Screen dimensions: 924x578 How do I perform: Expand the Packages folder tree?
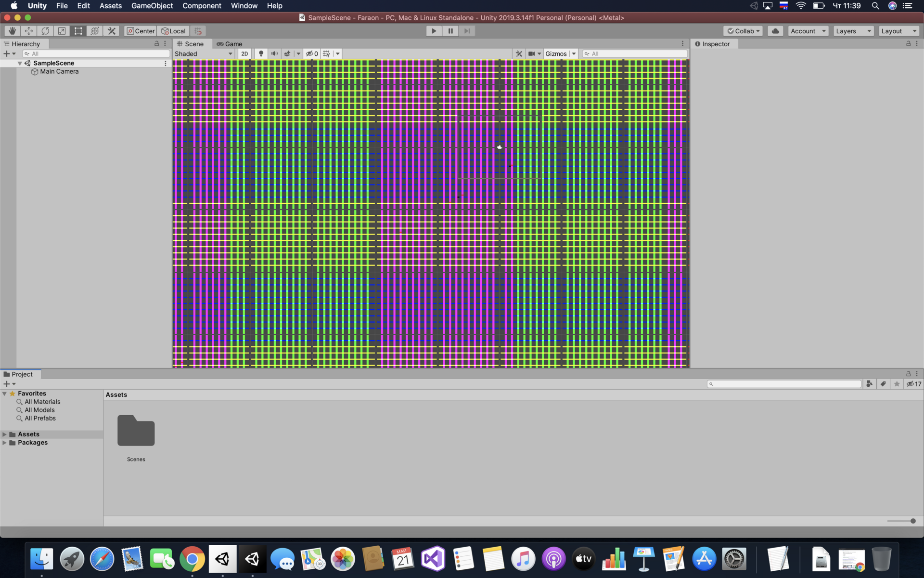(x=4, y=443)
